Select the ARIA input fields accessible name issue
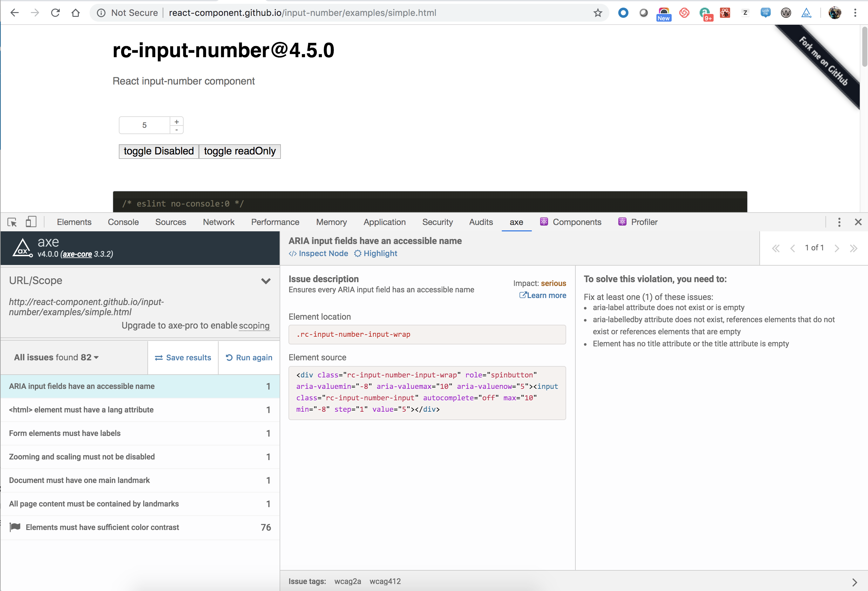 (x=140, y=387)
